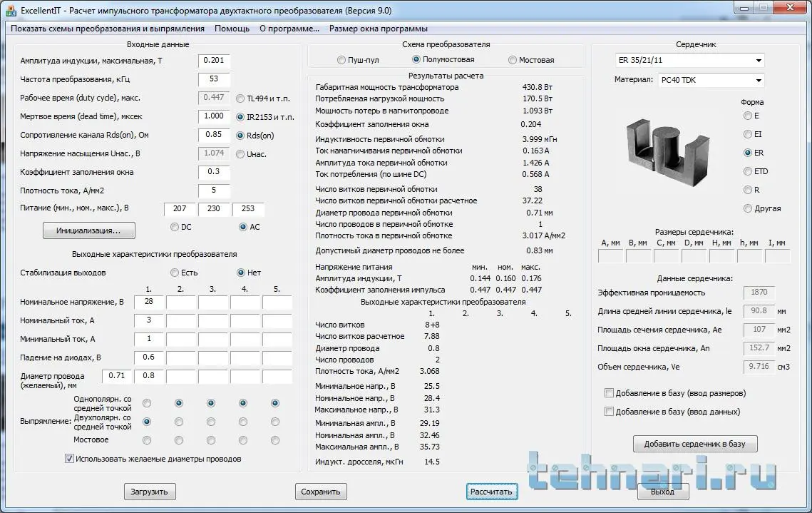
Task: Check Добавление в базу (ввод размеров)
Action: tap(675, 393)
